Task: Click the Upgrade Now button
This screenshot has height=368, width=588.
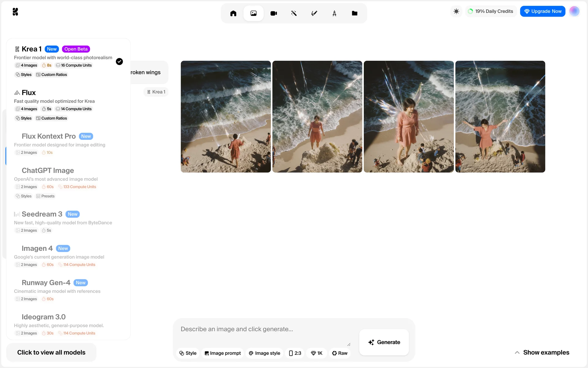Action: click(542, 11)
